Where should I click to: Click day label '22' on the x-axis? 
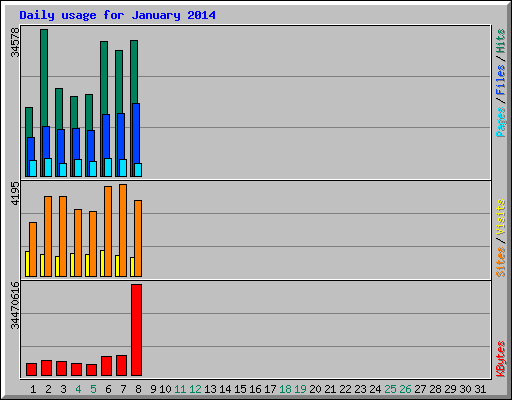(345, 389)
